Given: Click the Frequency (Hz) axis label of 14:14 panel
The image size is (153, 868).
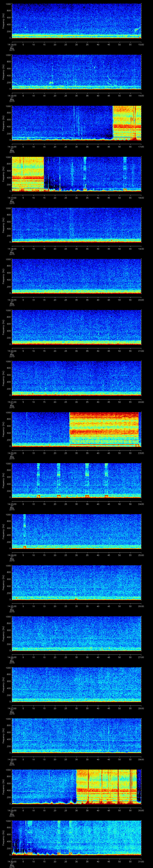Looking at the screenshot, I should coord(3,21).
